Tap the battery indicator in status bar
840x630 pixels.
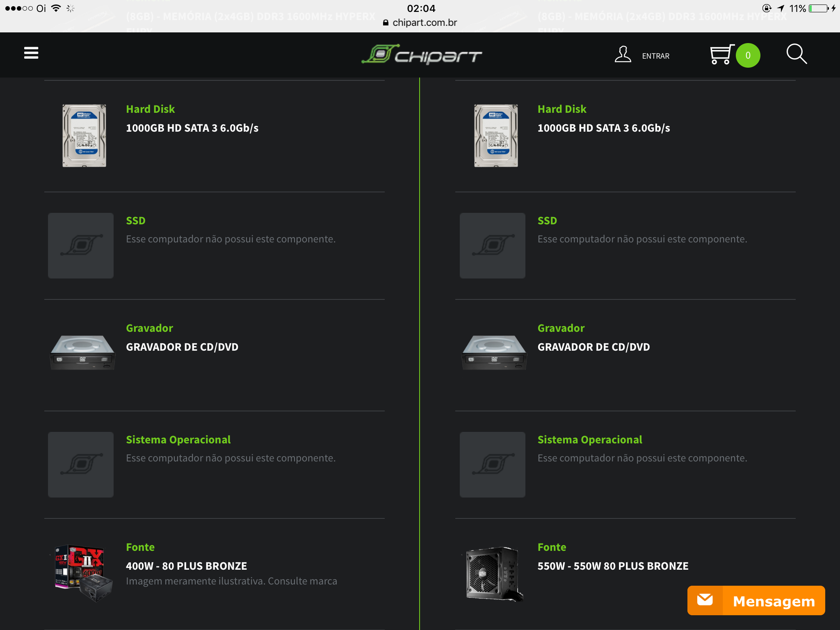pos(819,8)
